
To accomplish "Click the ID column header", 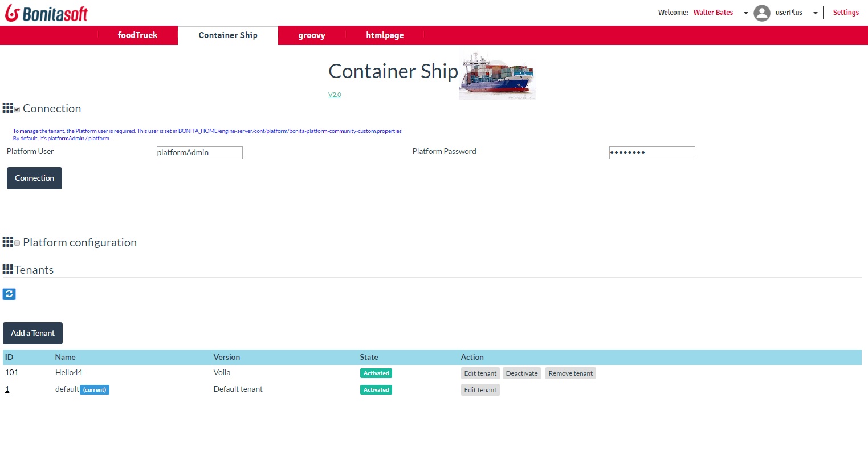I will [x=9, y=357].
